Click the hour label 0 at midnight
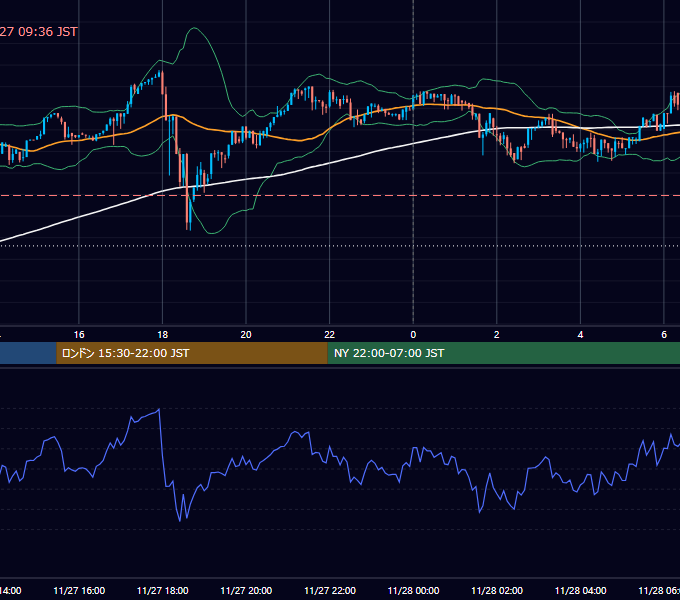This screenshot has height=600, width=680. (413, 334)
